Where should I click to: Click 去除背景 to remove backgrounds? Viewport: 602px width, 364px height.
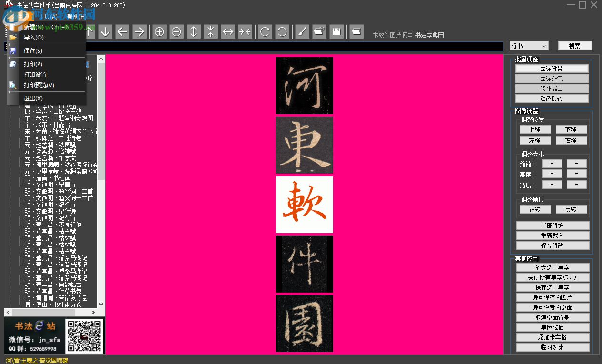coord(552,68)
